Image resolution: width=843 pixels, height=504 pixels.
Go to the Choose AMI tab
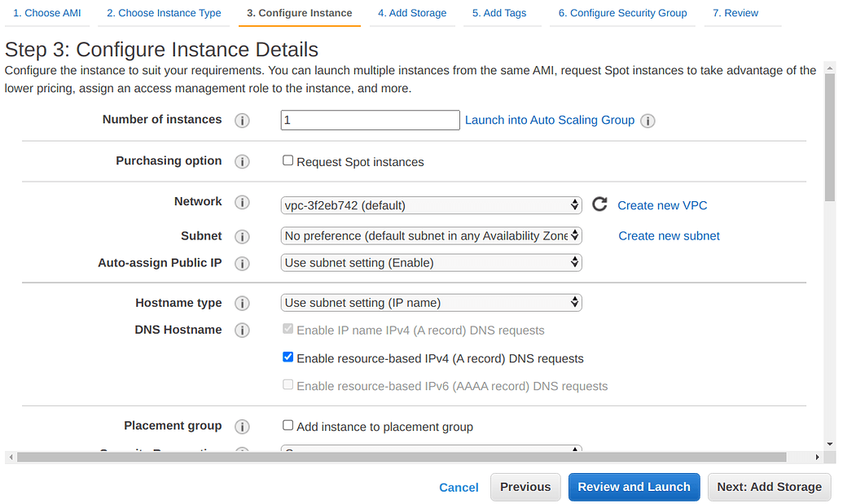pos(46,12)
